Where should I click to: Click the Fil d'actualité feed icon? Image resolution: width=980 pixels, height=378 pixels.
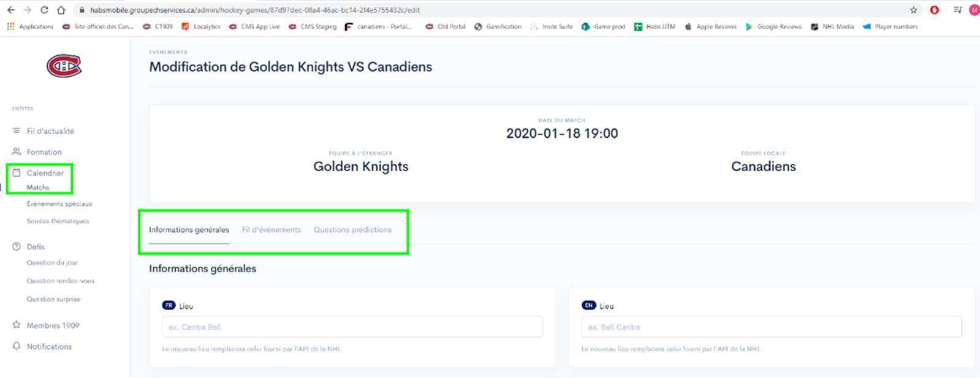click(17, 131)
